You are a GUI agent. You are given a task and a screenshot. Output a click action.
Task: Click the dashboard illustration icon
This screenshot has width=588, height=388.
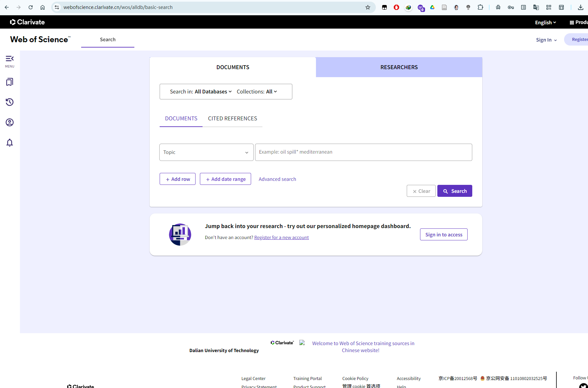pos(180,234)
